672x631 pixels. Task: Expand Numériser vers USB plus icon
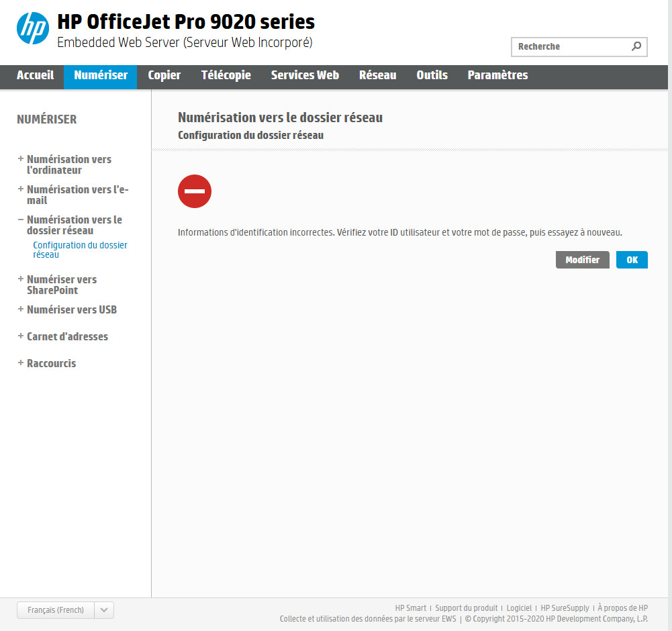[x=21, y=309]
